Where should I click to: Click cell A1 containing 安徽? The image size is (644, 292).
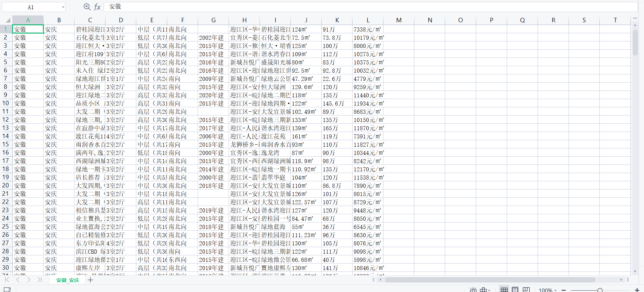[28, 29]
